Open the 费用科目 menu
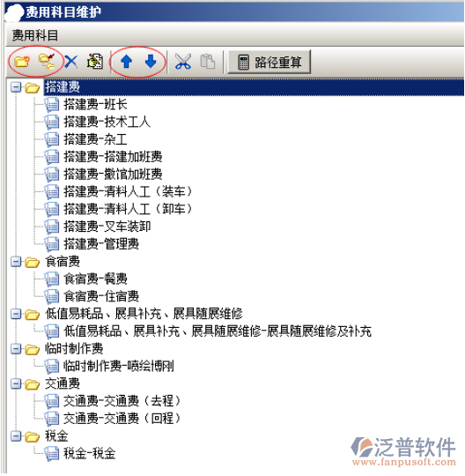This screenshot has width=465, height=476. tap(35, 35)
